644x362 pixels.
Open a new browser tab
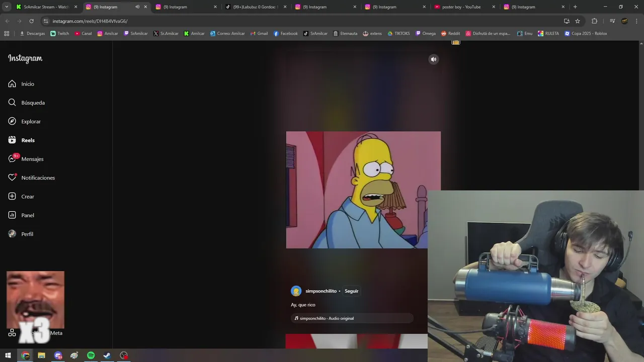(575, 7)
